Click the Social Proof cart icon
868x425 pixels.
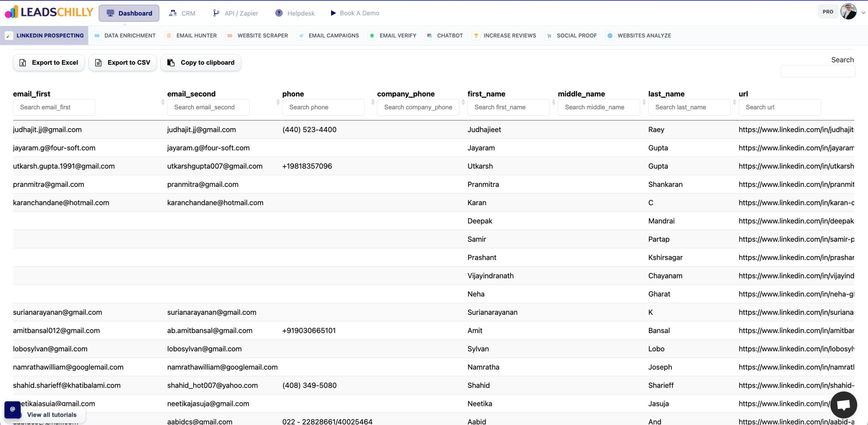point(549,36)
